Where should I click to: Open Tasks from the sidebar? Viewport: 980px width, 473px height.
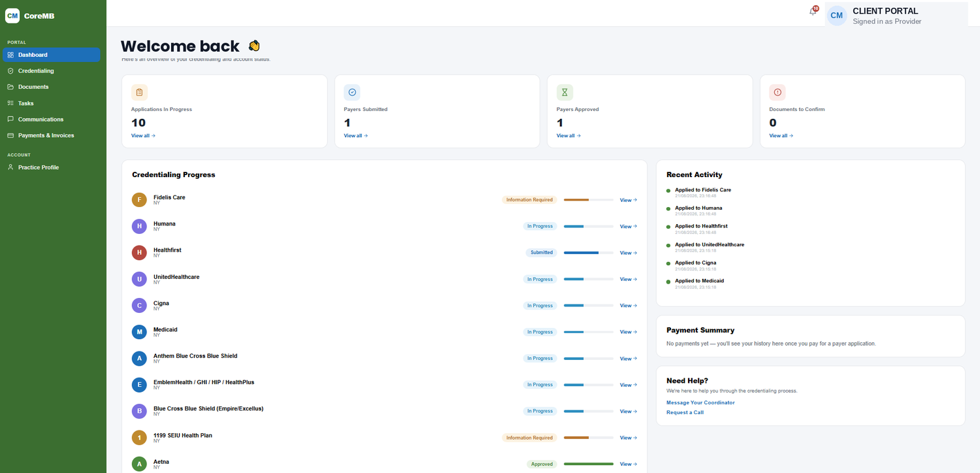52,103
